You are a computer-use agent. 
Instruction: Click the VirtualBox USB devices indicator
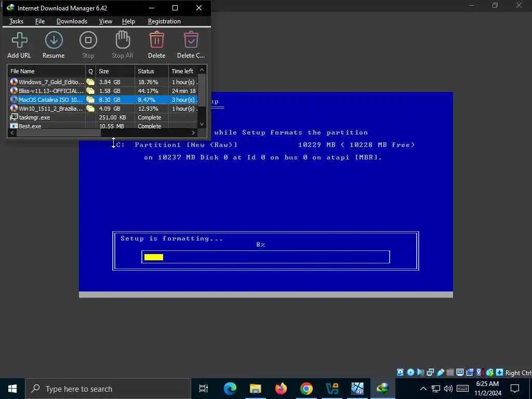pos(441,372)
